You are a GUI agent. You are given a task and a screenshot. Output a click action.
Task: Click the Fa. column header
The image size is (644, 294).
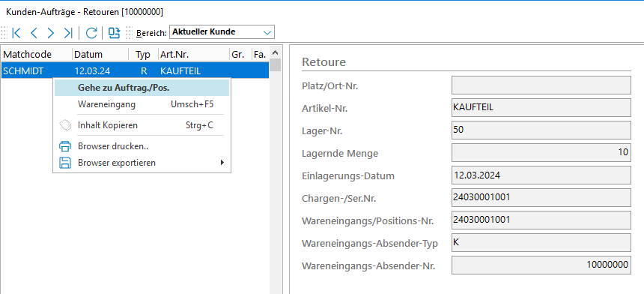(261, 54)
